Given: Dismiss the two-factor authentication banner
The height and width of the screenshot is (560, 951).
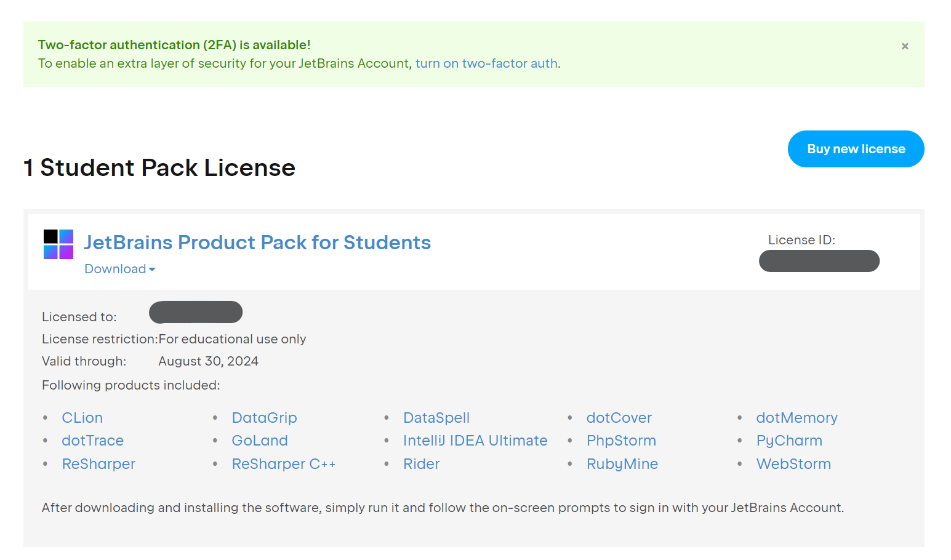Looking at the screenshot, I should (905, 46).
